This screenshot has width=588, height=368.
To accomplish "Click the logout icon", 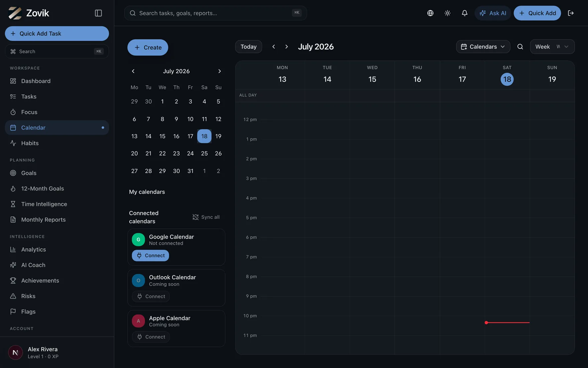I will click(x=571, y=13).
